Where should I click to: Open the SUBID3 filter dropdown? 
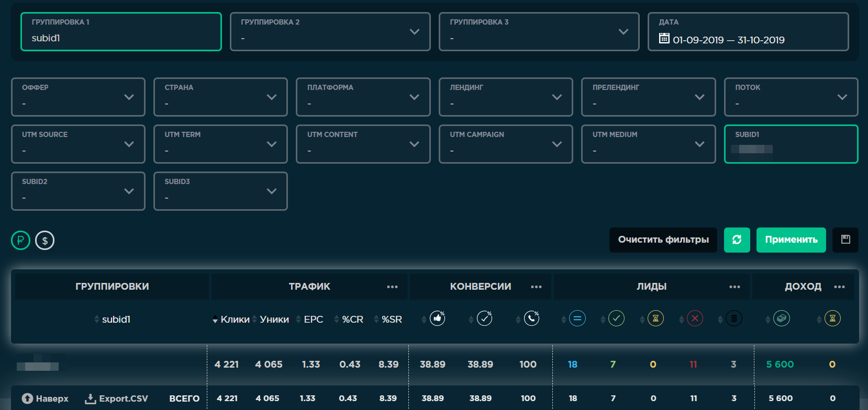[x=220, y=191]
